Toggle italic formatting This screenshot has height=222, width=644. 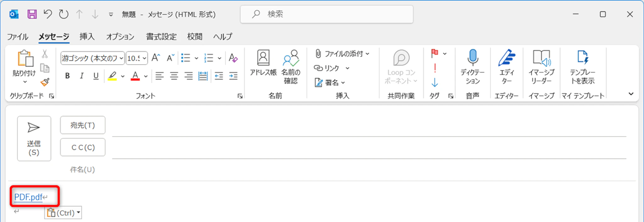tap(82, 76)
